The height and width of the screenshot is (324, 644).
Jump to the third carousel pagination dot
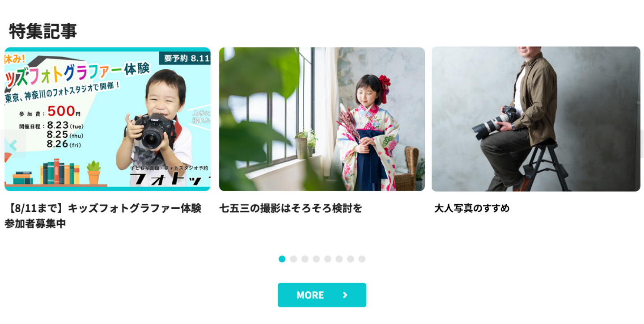click(x=305, y=259)
